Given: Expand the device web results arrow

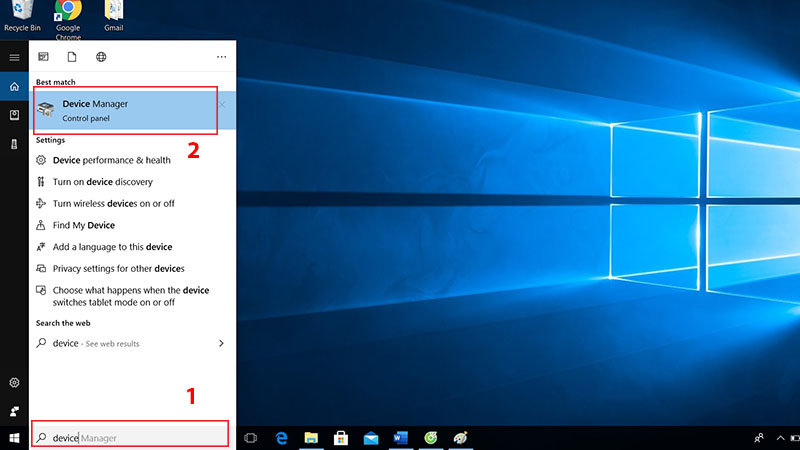Looking at the screenshot, I should pyautogui.click(x=221, y=343).
